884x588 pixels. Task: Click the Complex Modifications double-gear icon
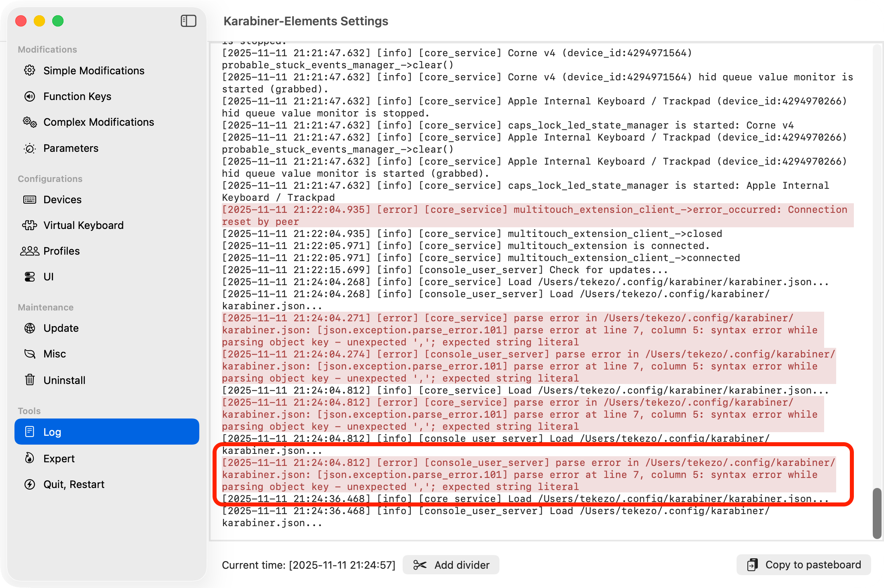[x=30, y=122]
